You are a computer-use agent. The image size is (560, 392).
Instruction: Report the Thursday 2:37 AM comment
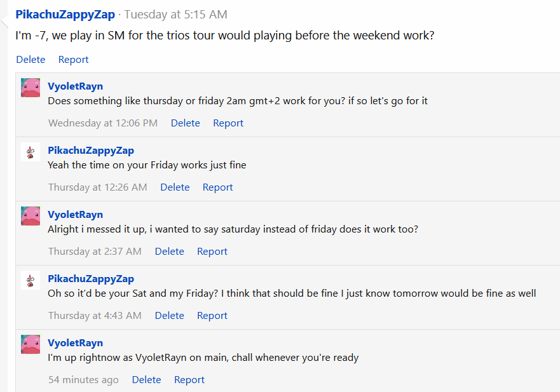click(212, 251)
